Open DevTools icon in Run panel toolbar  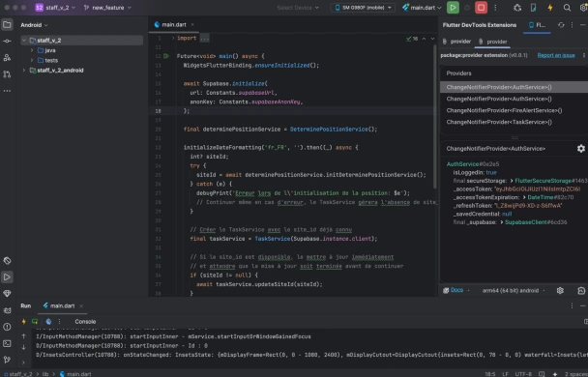[x=48, y=322]
